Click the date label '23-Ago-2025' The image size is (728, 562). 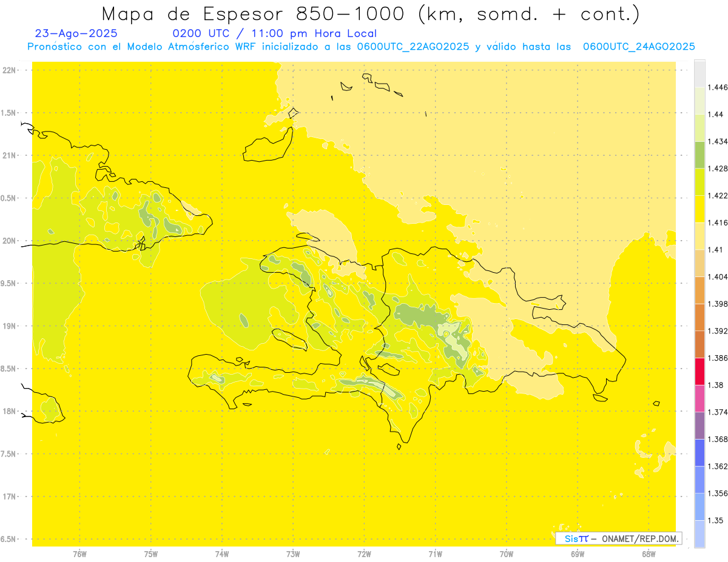pos(76,33)
